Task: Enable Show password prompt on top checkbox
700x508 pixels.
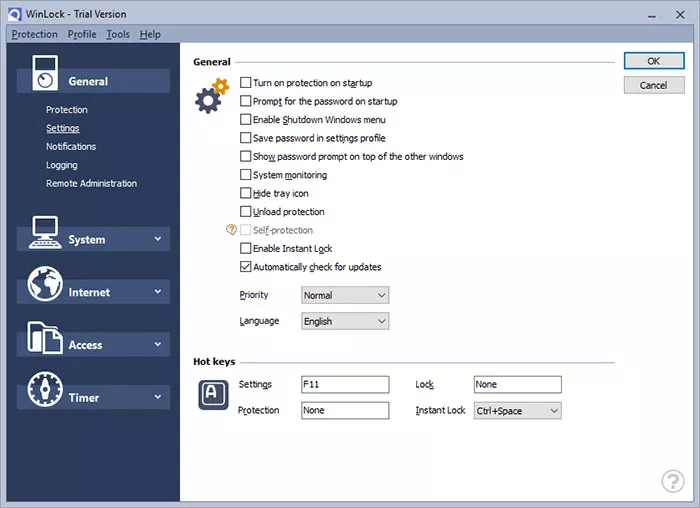Action: pyautogui.click(x=246, y=156)
